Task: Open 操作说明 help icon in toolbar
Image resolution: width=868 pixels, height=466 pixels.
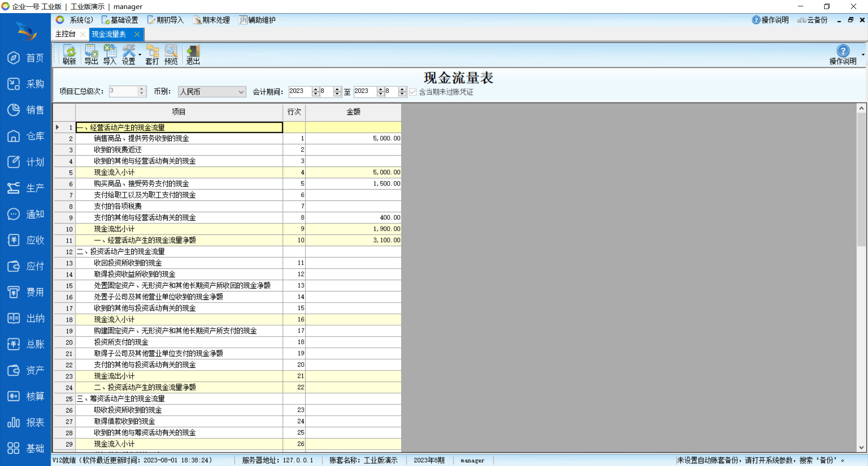Action: pos(843,55)
